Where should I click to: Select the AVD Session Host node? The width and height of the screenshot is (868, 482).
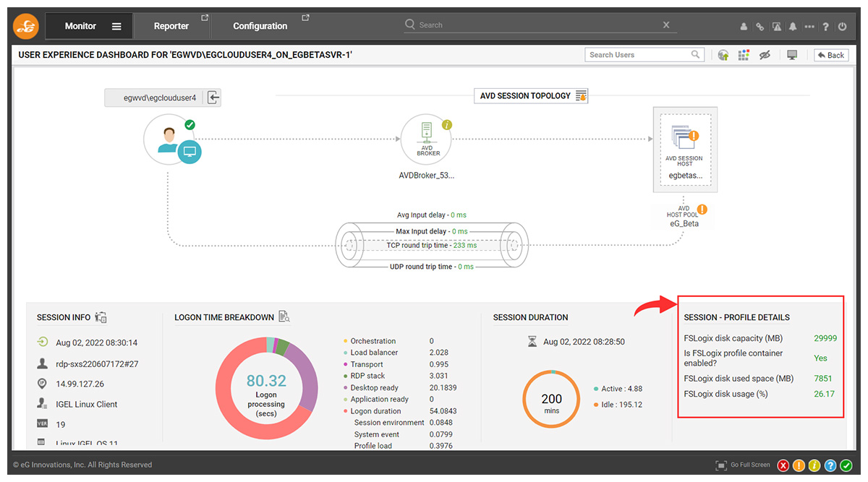pos(685,150)
